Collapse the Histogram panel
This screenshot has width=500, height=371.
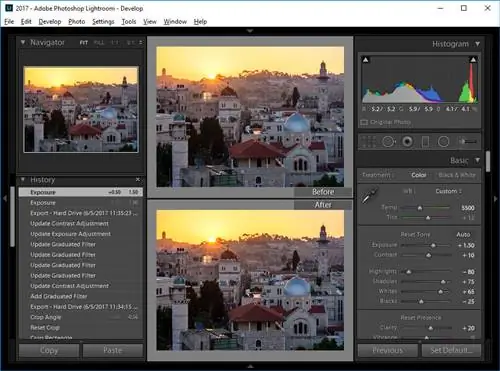[x=478, y=44]
